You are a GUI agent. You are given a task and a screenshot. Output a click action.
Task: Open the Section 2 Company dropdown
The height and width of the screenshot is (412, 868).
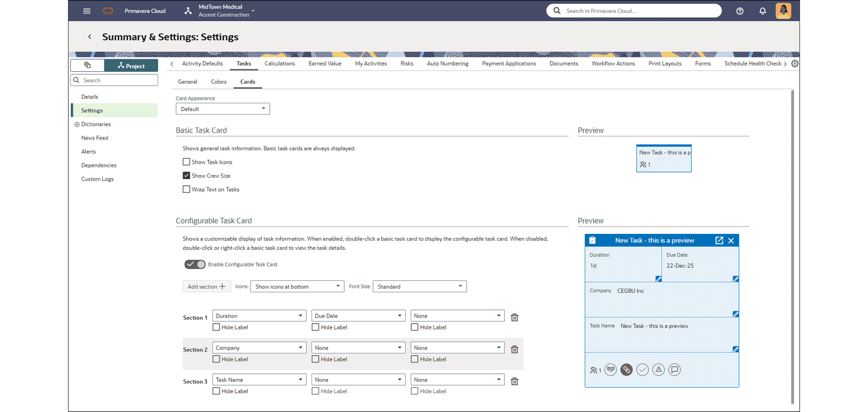[259, 348]
